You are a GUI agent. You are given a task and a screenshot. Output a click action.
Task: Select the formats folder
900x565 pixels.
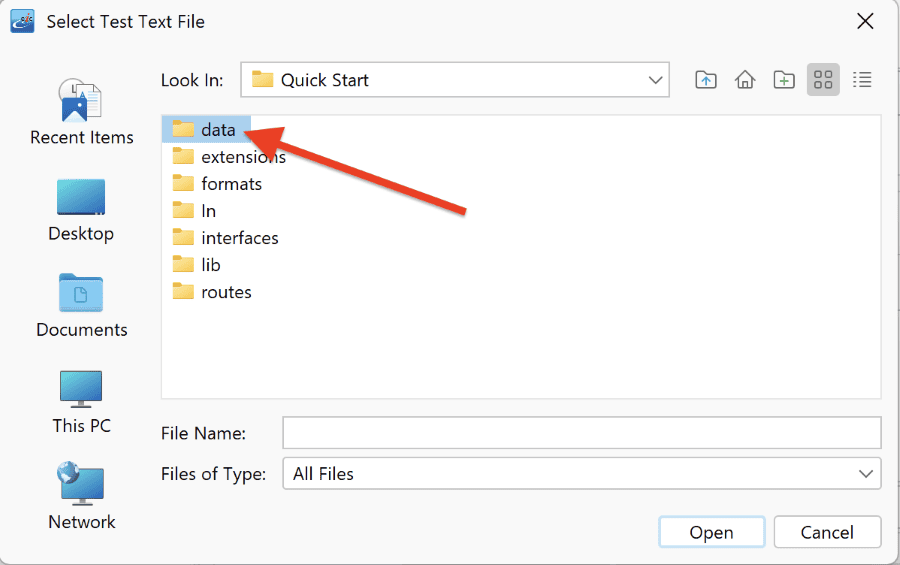[217, 184]
